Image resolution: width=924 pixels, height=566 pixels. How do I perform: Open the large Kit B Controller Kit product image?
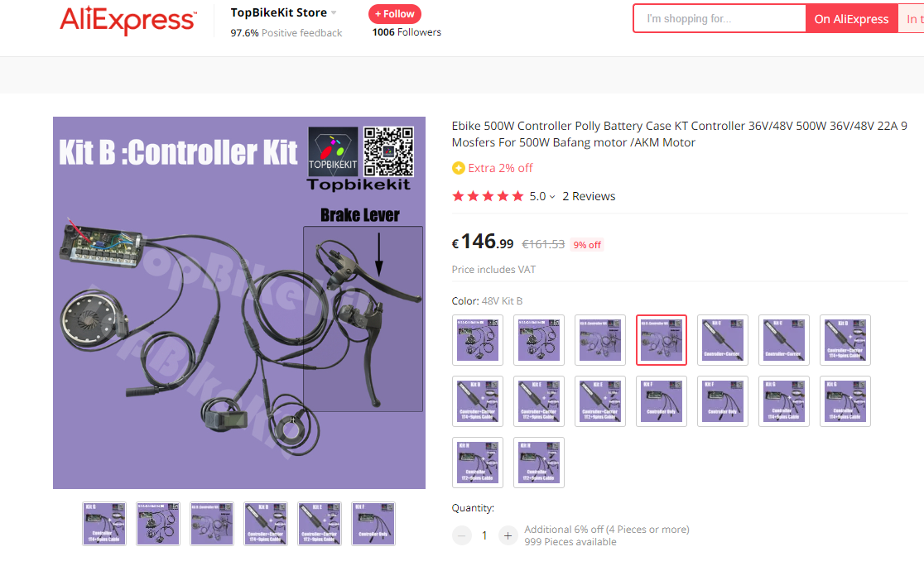pos(239,303)
